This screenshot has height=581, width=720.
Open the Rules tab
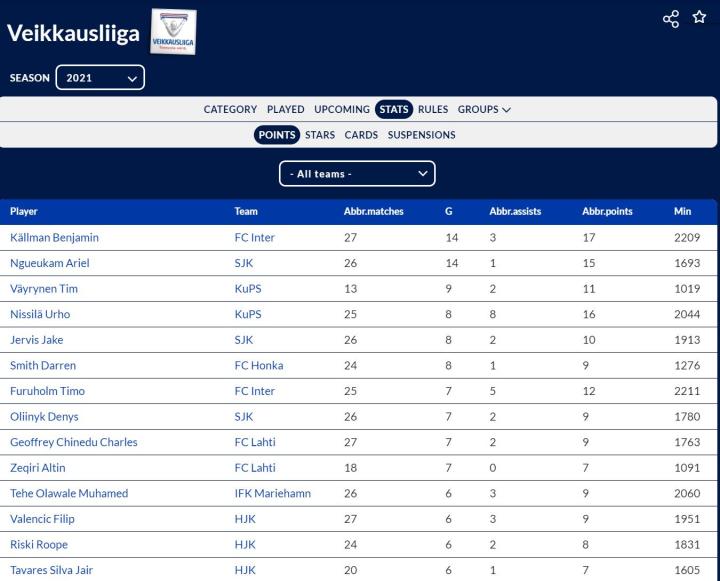click(x=433, y=110)
